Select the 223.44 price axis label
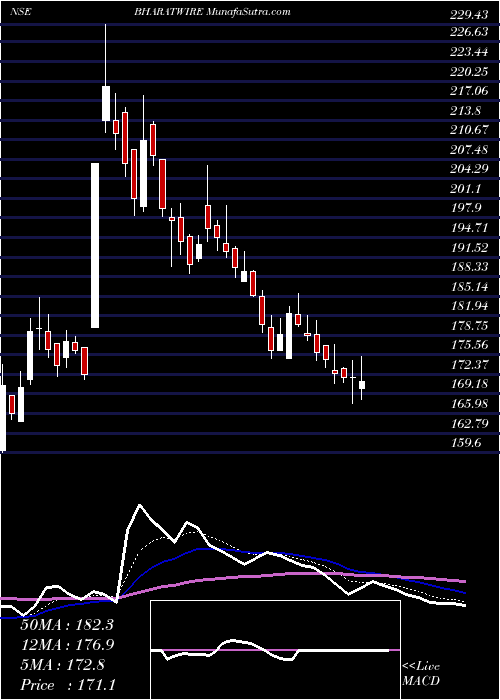 [469, 52]
